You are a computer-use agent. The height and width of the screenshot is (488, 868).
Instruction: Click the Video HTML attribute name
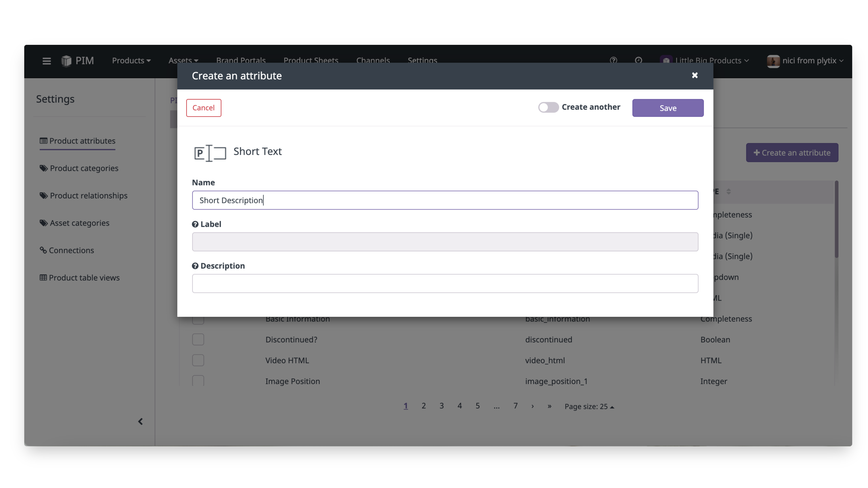tap(287, 361)
